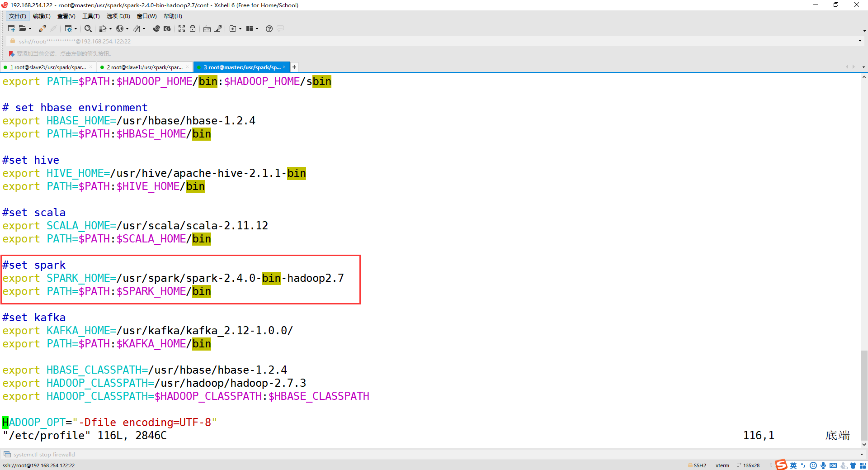
Task: Expand the layout arrangement dropdown arrow
Action: pos(257,28)
